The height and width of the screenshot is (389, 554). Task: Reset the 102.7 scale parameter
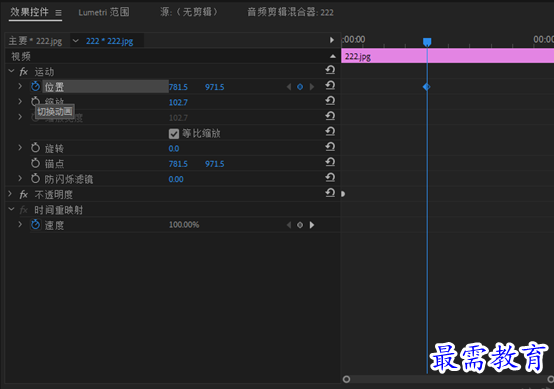coord(330,101)
